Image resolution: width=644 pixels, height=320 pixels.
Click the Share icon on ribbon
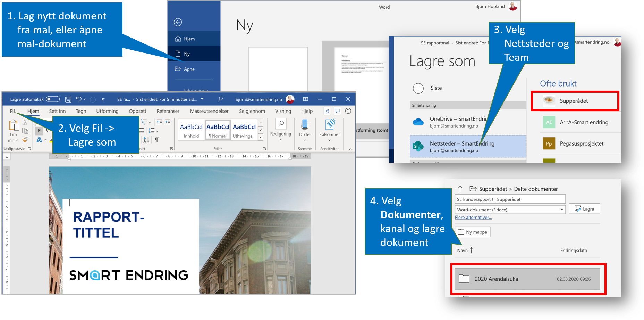point(327,111)
